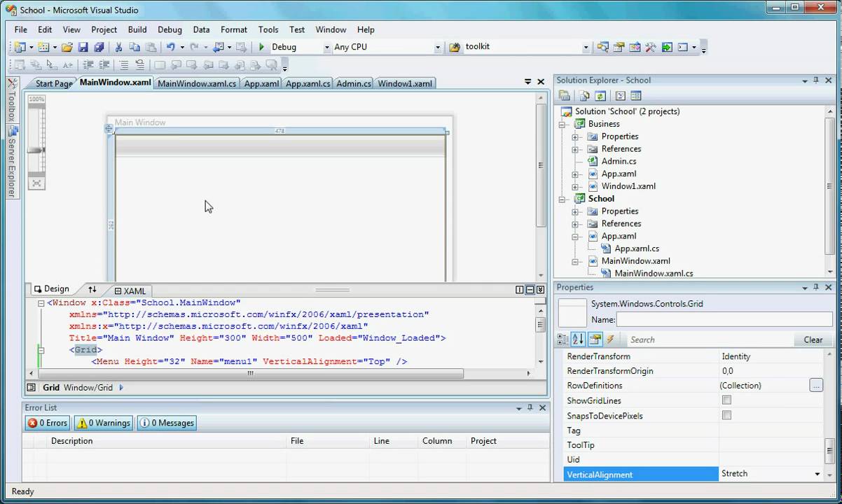This screenshot has height=504, width=842.
Task: Toggle the 0 Errors filter button
Action: click(48, 423)
